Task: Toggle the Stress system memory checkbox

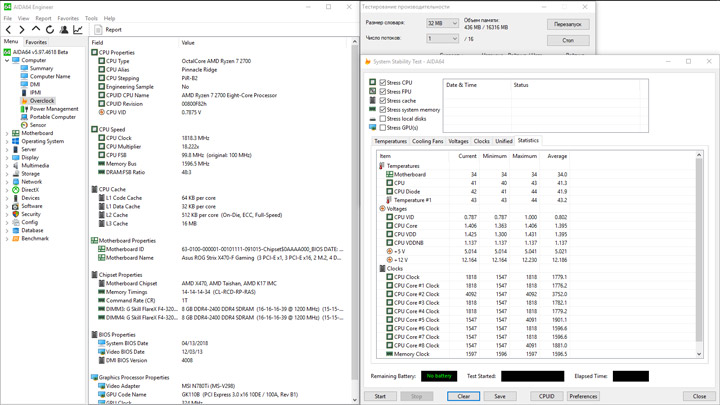Action: (x=382, y=110)
